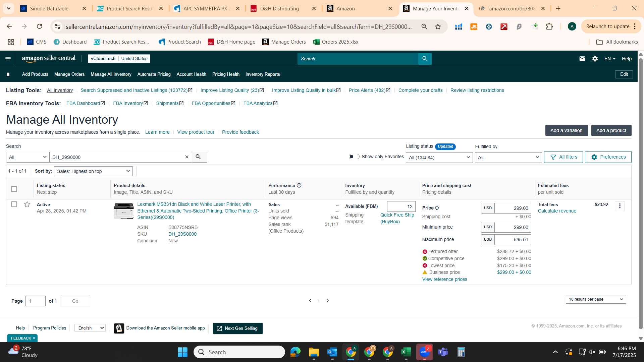Open the Fulfilled by All dropdown
The image size is (644, 362).
[x=508, y=158]
